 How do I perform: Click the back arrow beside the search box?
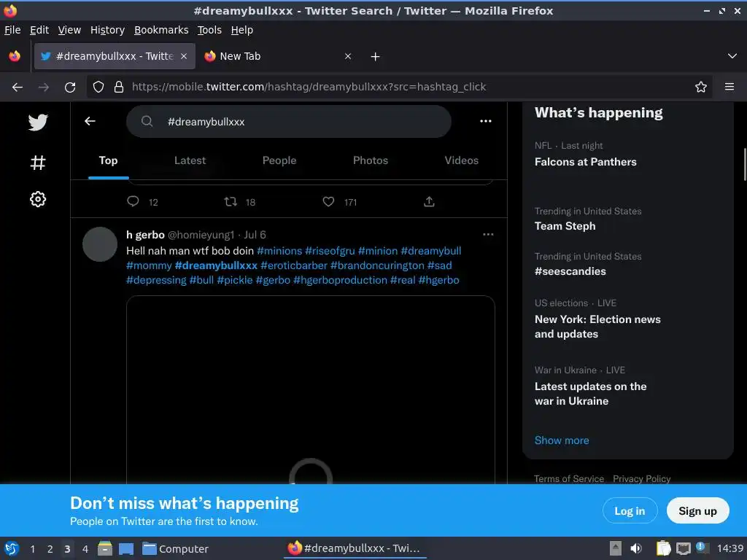90,122
